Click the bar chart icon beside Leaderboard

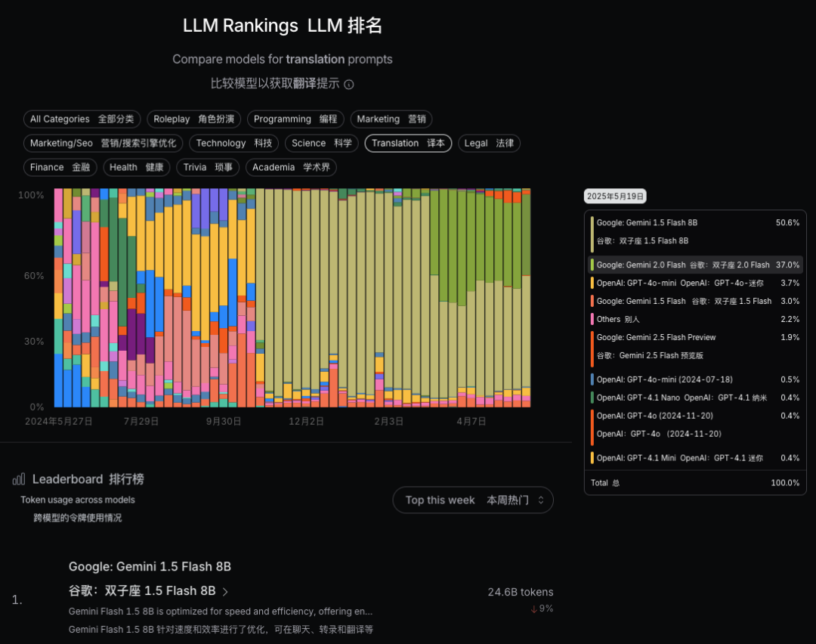tap(19, 479)
